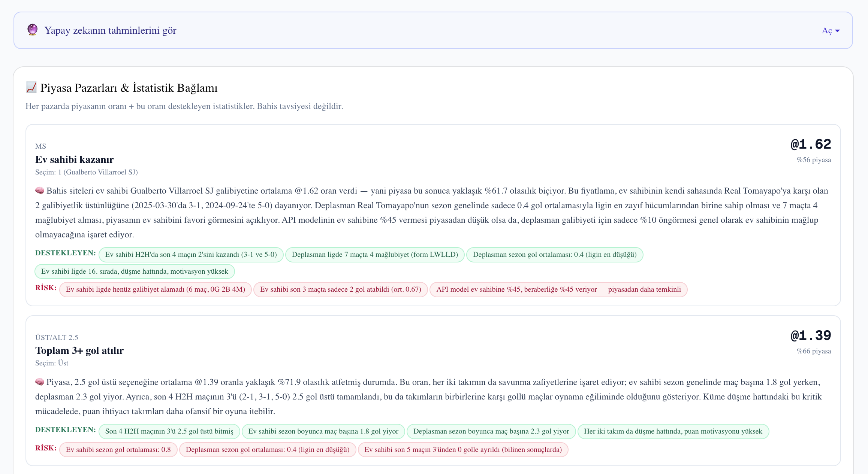Click the ÜST/ALT 2.5 market label
Image resolution: width=868 pixels, height=474 pixels.
pyautogui.click(x=57, y=338)
